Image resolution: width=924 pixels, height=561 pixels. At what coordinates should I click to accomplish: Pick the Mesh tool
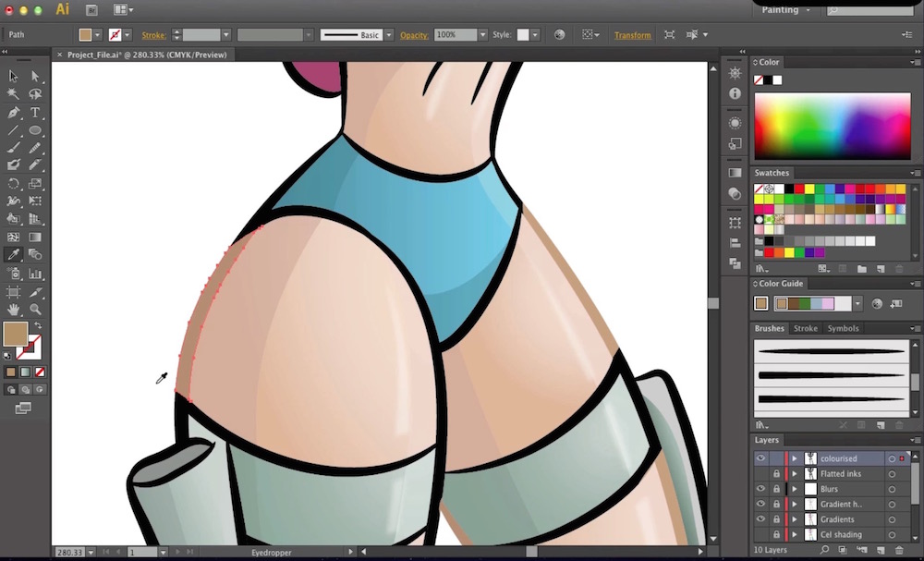pos(14,237)
